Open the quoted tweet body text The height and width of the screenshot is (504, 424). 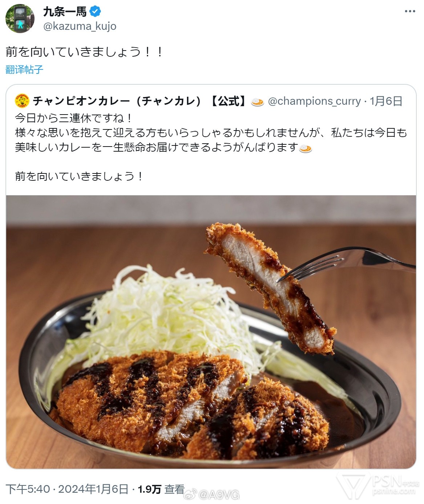point(211,147)
